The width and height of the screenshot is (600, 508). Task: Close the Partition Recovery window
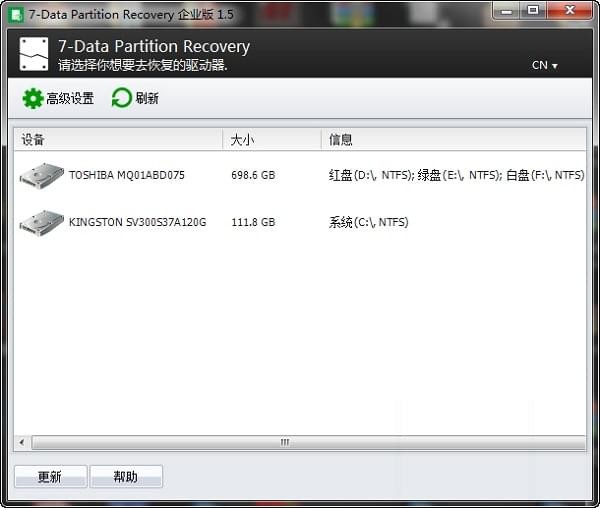[569, 11]
